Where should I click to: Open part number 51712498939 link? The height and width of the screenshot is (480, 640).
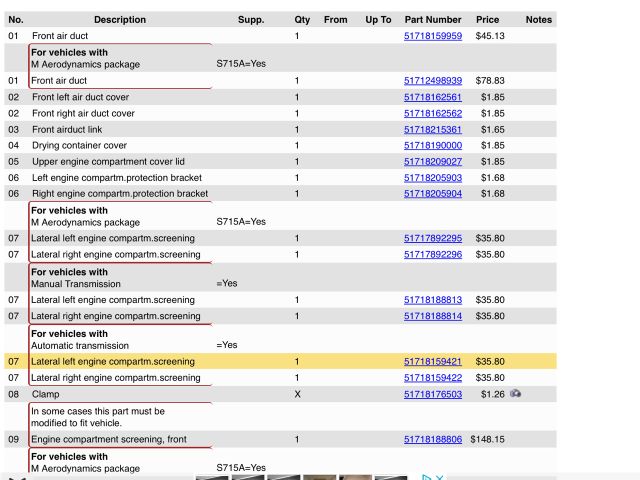432,80
